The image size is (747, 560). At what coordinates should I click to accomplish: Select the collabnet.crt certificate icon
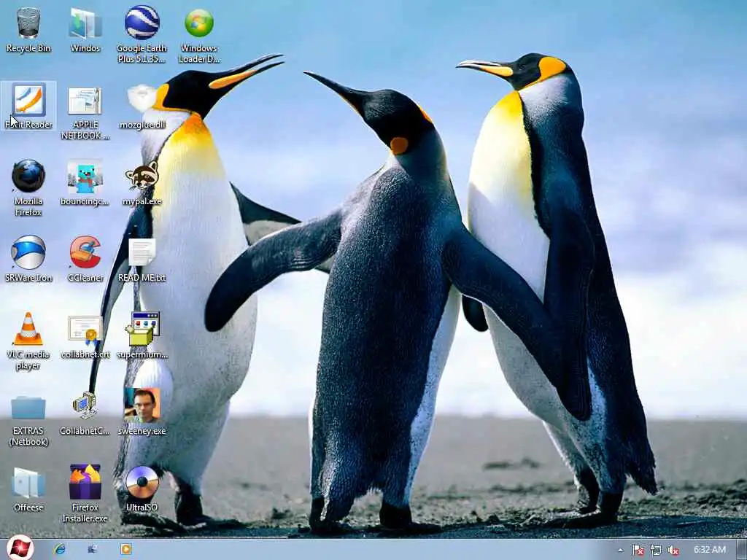point(85,337)
